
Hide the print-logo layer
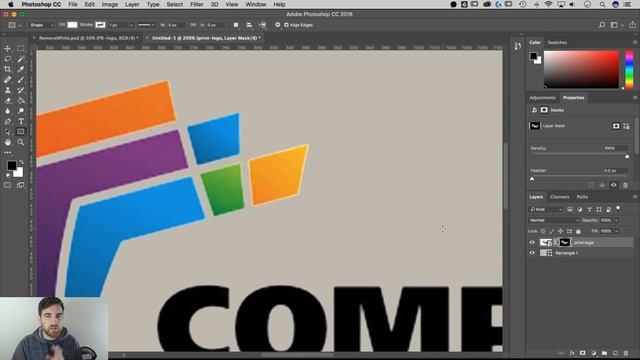(532, 242)
